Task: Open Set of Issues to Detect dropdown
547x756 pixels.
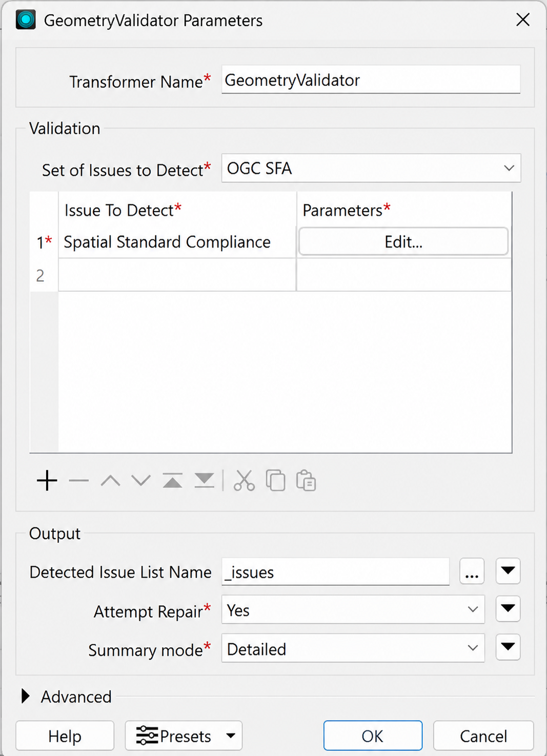Action: tap(371, 168)
